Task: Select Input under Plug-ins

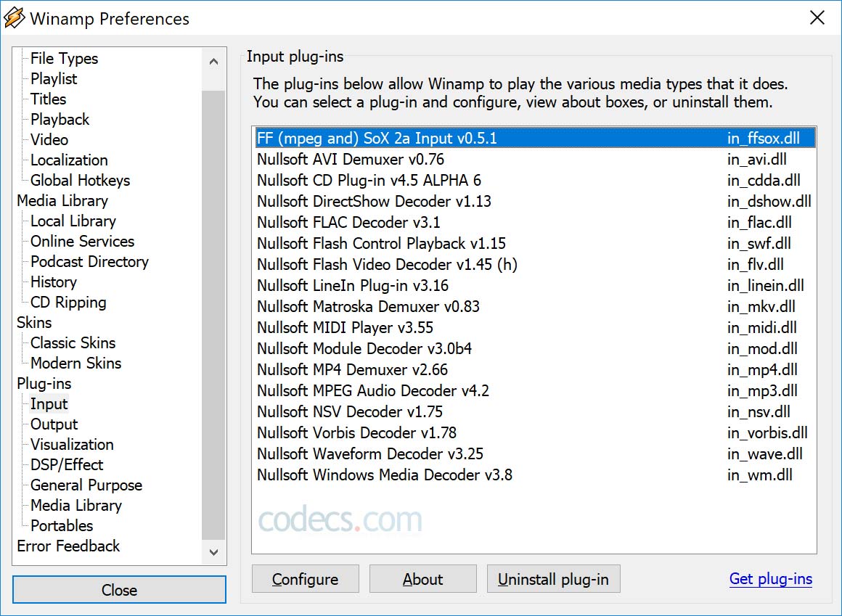Action: 49,404
